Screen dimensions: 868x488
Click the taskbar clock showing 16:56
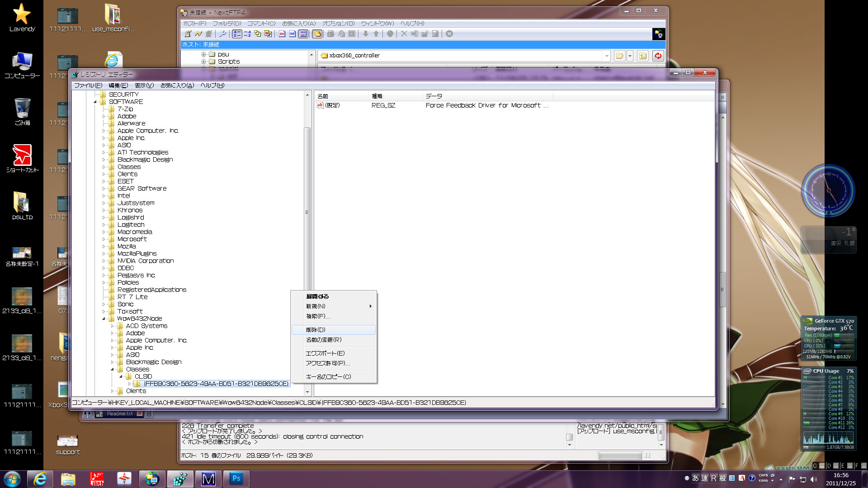click(841, 479)
